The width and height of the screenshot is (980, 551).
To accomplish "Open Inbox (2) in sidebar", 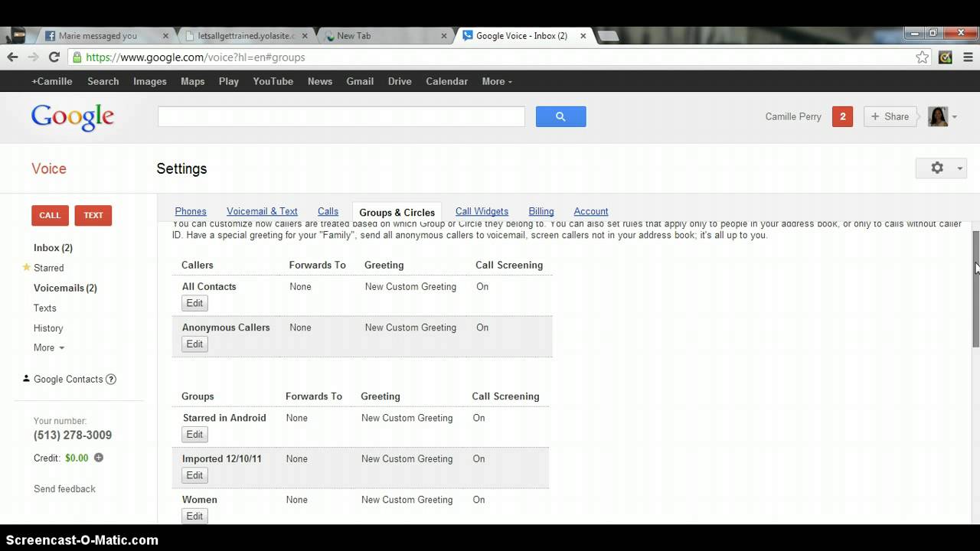I will 53,247.
